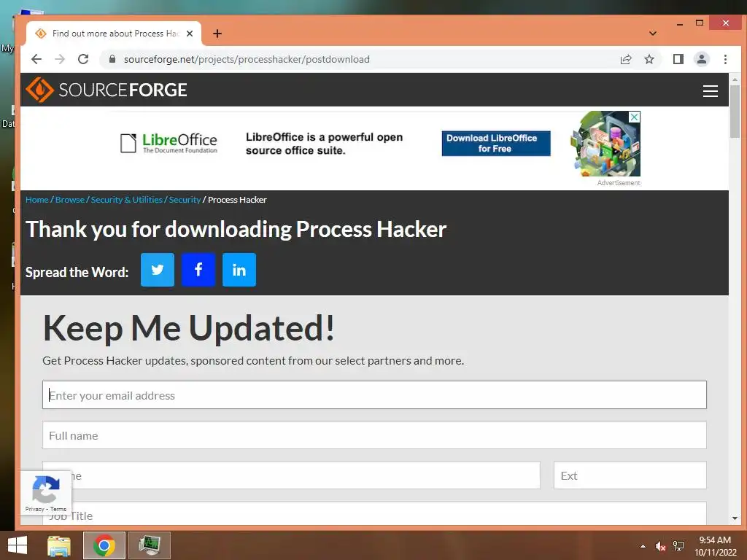Click the SourceForge logo
This screenshot has height=560, width=747.
coord(107,90)
